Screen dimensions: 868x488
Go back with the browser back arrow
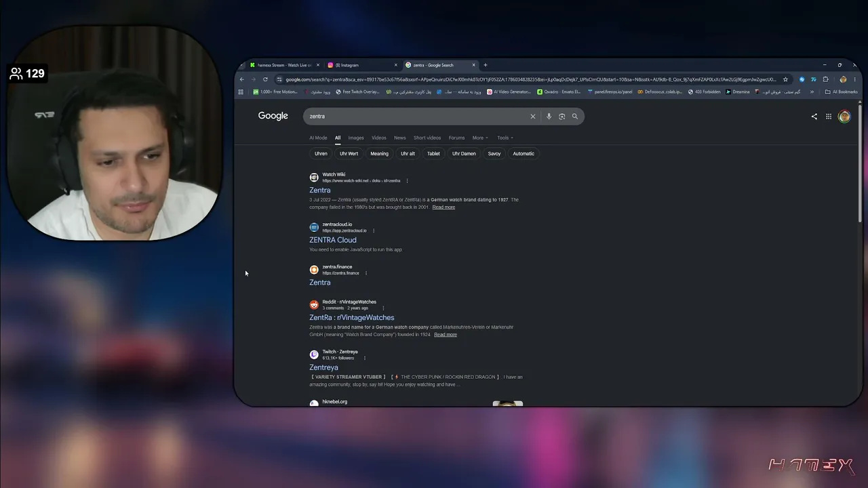point(242,79)
